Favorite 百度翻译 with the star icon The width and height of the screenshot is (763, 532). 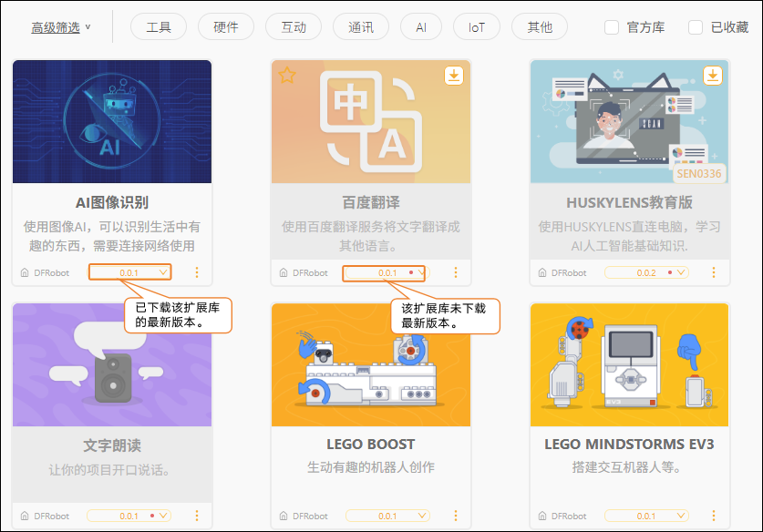point(287,76)
